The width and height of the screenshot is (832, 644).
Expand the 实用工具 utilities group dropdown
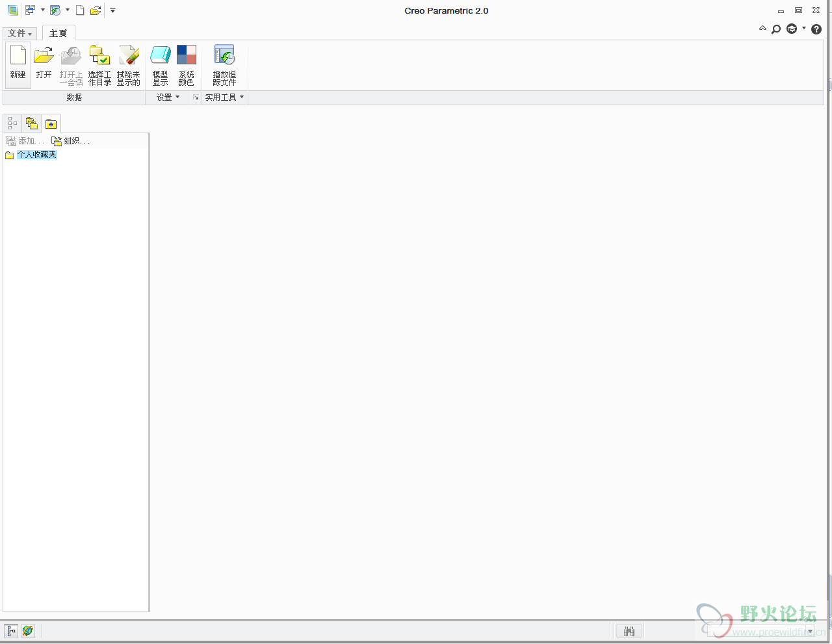[225, 97]
